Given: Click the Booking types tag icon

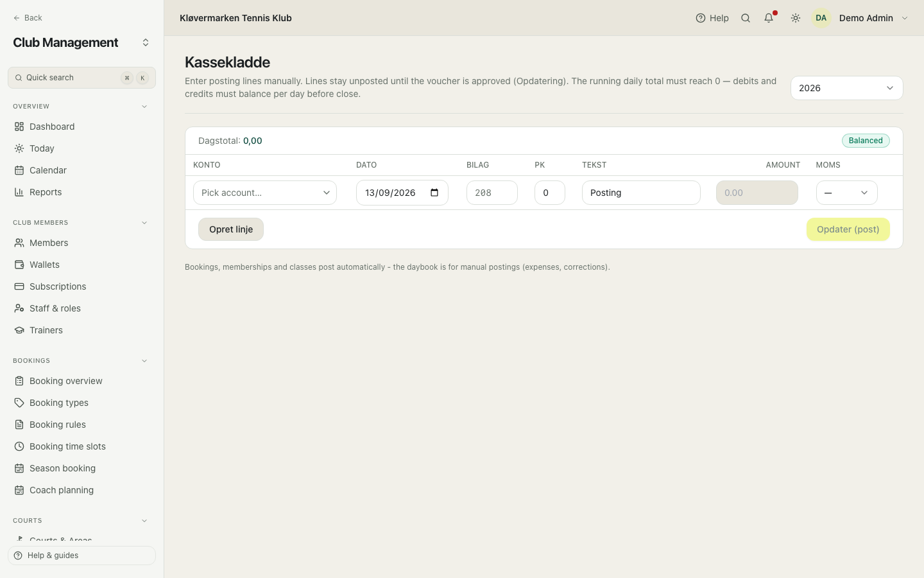Looking at the screenshot, I should coord(19,403).
